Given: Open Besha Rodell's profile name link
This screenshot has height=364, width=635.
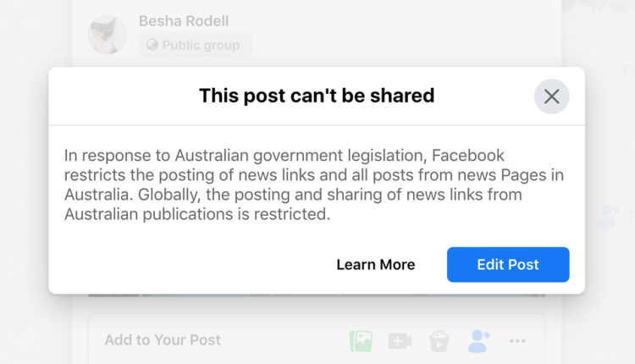Looking at the screenshot, I should click(x=184, y=20).
